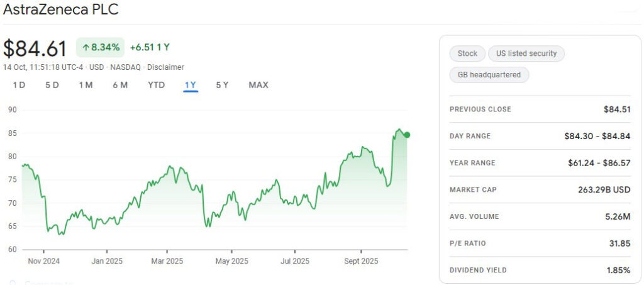Click the May 2025 axis label
This screenshot has width=644, height=285.
pos(232,261)
